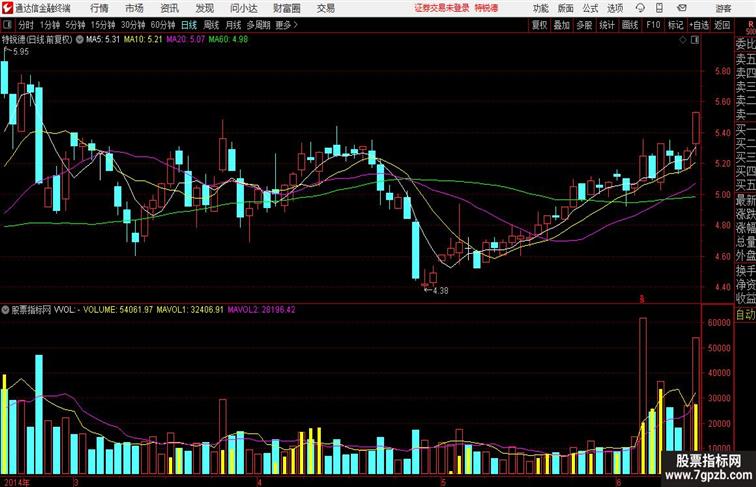
Task: Switch to 周线 weekly period
Action: [x=211, y=25]
